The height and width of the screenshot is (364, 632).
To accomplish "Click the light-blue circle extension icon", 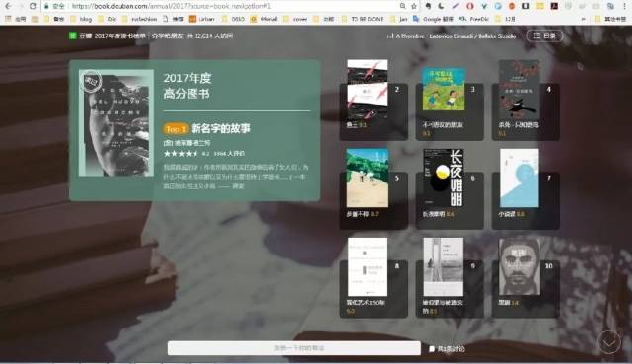I will pos(498,6).
